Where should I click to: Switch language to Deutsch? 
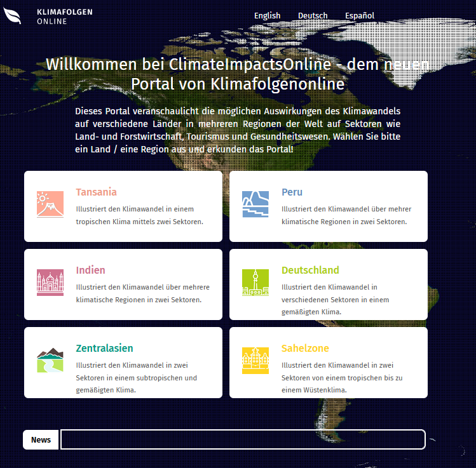click(313, 16)
